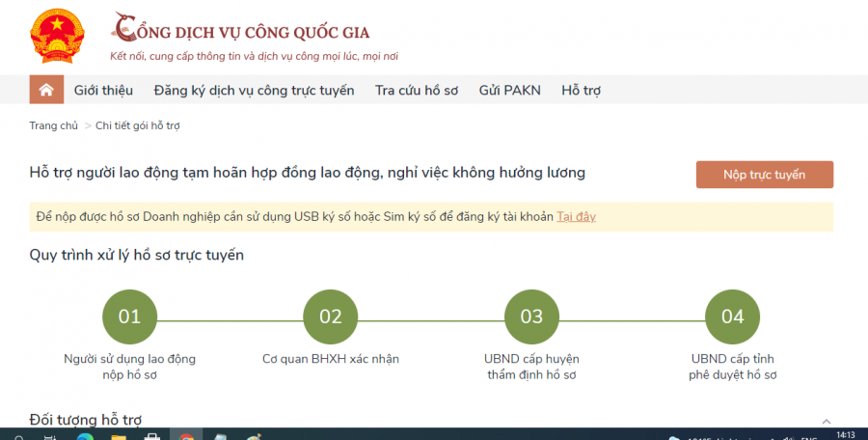Click the step 02 circle
868x440 pixels.
[331, 316]
